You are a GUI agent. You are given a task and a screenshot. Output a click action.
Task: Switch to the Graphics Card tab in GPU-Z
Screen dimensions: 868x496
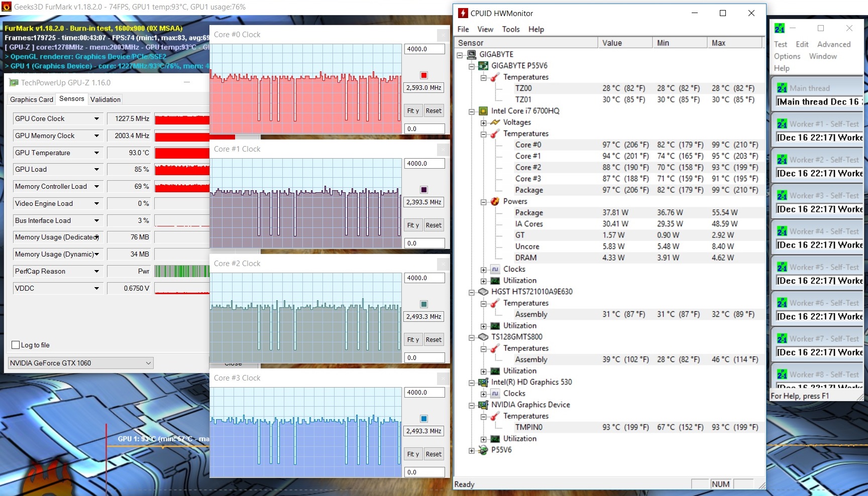click(x=32, y=99)
